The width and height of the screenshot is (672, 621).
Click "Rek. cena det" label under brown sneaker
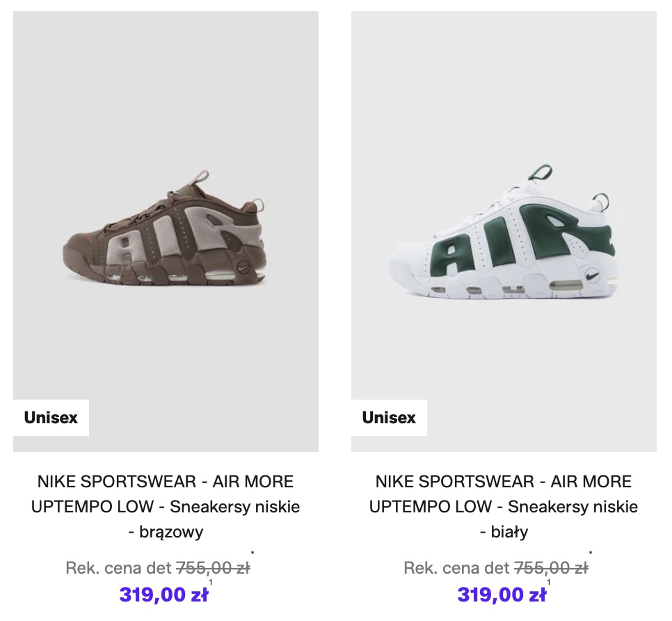118,568
